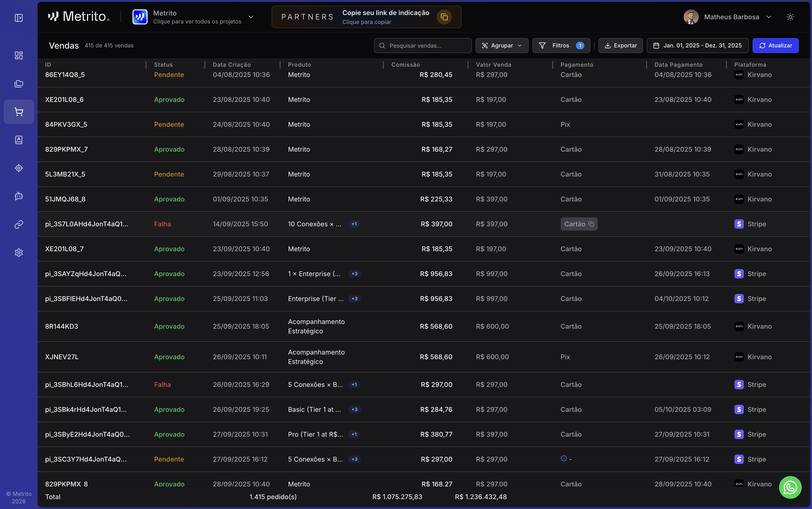Image resolution: width=812 pixels, height=509 pixels.
Task: Click the Exportar button
Action: click(620, 46)
